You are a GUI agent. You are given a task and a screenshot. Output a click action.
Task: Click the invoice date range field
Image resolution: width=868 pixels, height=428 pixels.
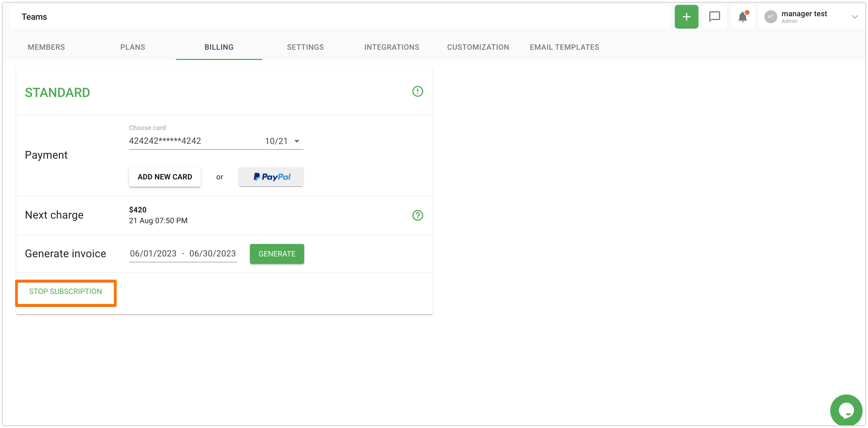[183, 254]
